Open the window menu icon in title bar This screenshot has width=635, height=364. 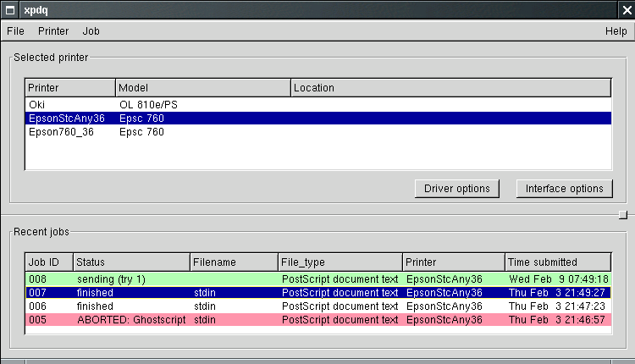(x=9, y=8)
